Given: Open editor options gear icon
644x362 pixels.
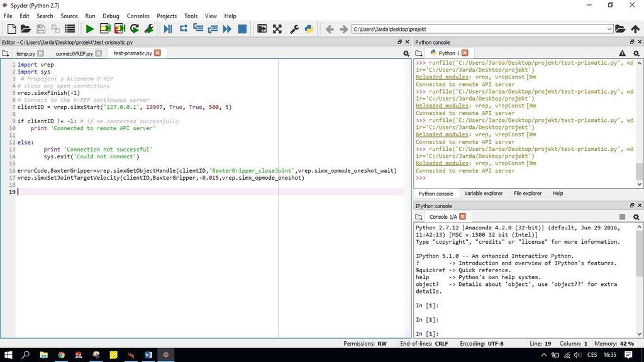Looking at the screenshot, I should point(406,53).
